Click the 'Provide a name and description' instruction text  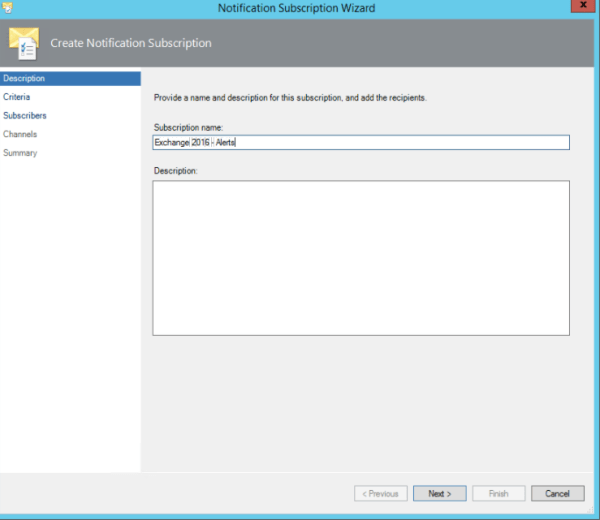click(x=290, y=98)
